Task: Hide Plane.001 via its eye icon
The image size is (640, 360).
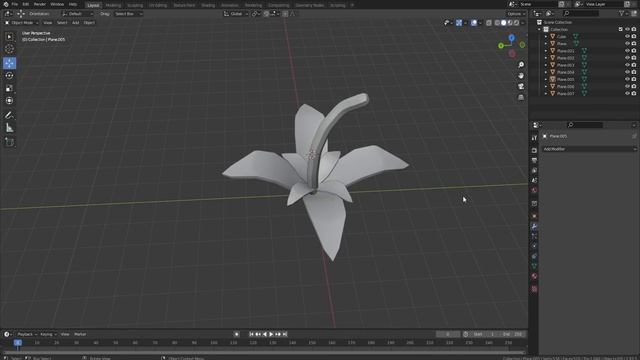Action: (x=627, y=51)
